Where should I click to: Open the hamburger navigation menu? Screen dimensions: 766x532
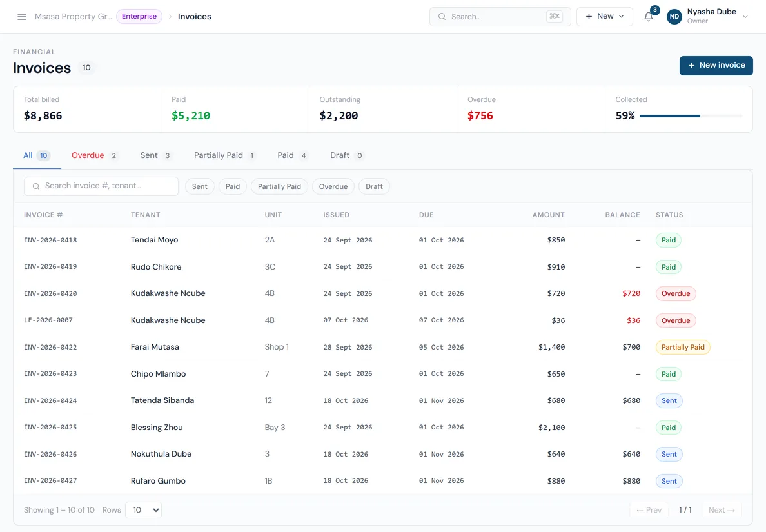(x=21, y=17)
